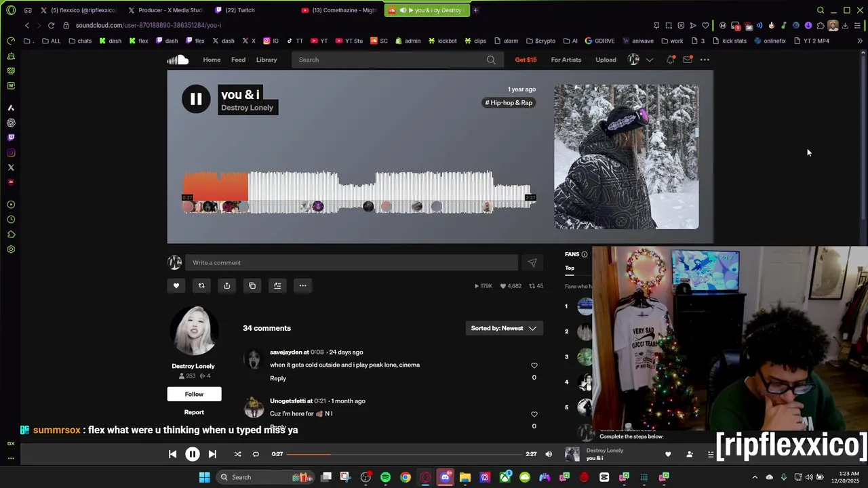Skip to next track in player bar

212,454
